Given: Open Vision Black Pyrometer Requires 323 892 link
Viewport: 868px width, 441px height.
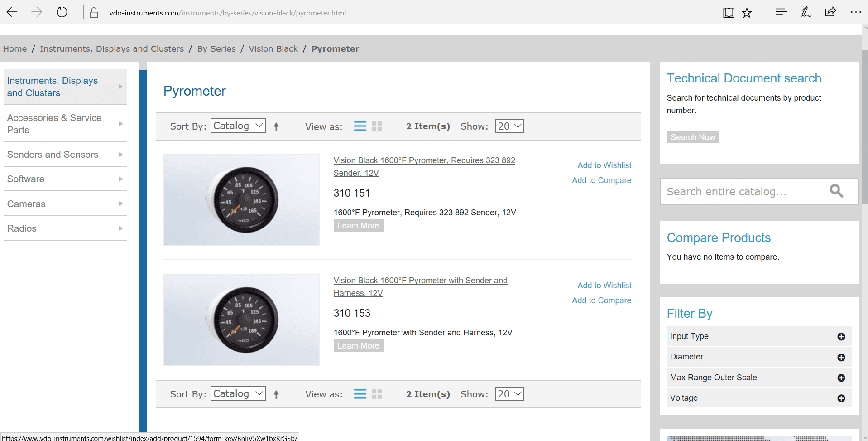Looking at the screenshot, I should (x=424, y=167).
